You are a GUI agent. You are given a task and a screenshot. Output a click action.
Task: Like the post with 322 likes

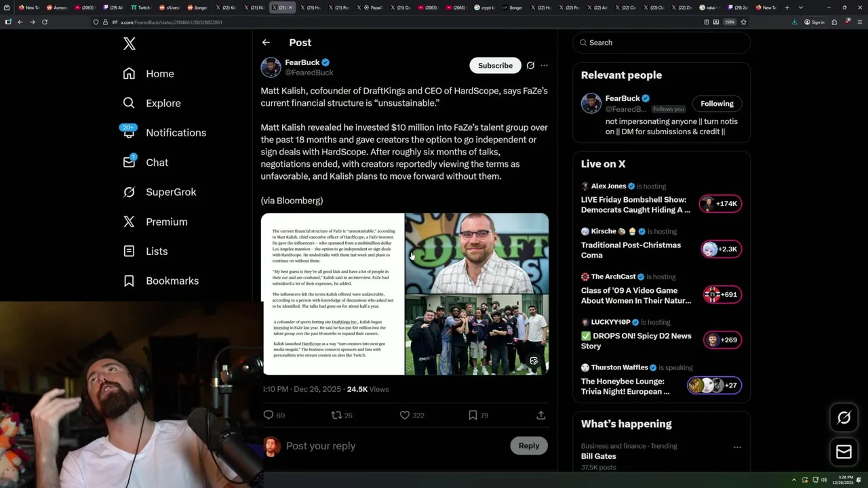click(405, 415)
